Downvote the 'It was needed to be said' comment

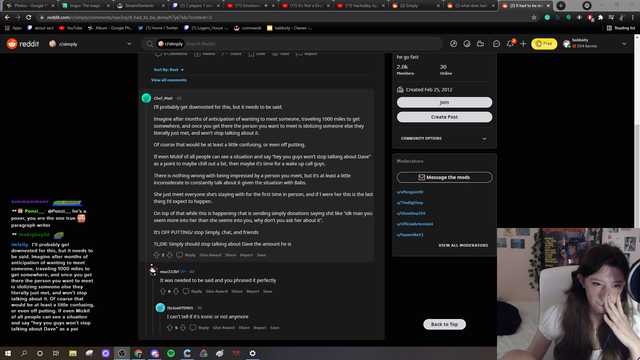pyautogui.click(x=176, y=291)
